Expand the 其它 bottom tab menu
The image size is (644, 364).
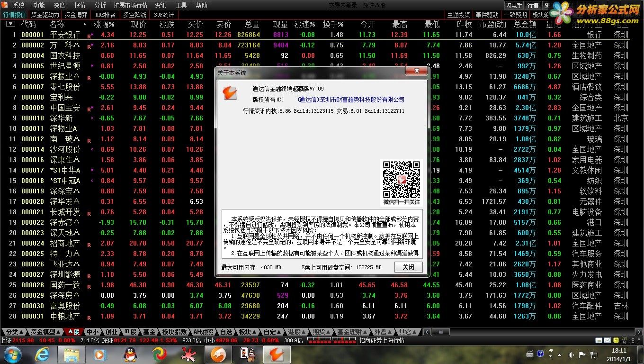[x=408, y=332]
